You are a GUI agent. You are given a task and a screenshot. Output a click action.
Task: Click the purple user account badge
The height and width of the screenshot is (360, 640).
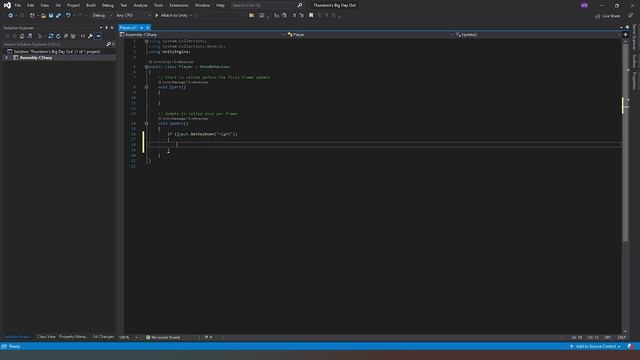pyautogui.click(x=584, y=5)
